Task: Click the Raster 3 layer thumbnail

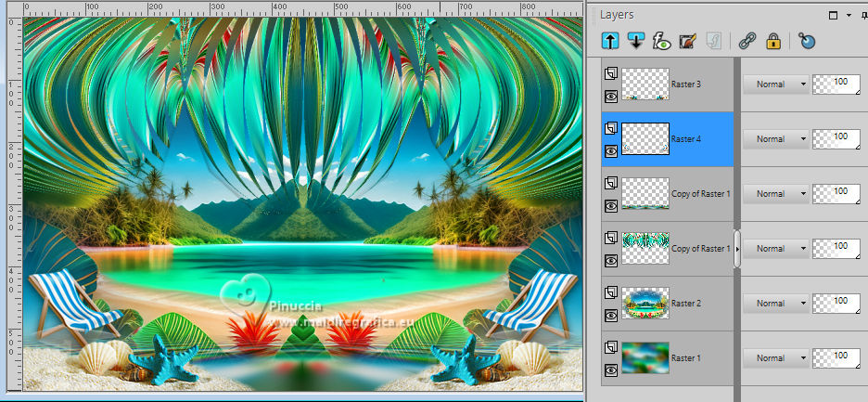Action: point(645,84)
